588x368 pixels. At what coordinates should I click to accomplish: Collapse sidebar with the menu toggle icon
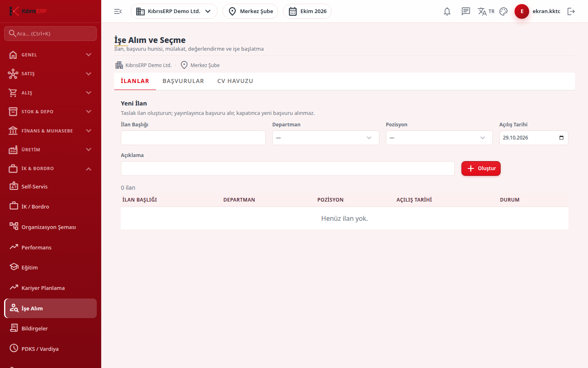[x=118, y=11]
